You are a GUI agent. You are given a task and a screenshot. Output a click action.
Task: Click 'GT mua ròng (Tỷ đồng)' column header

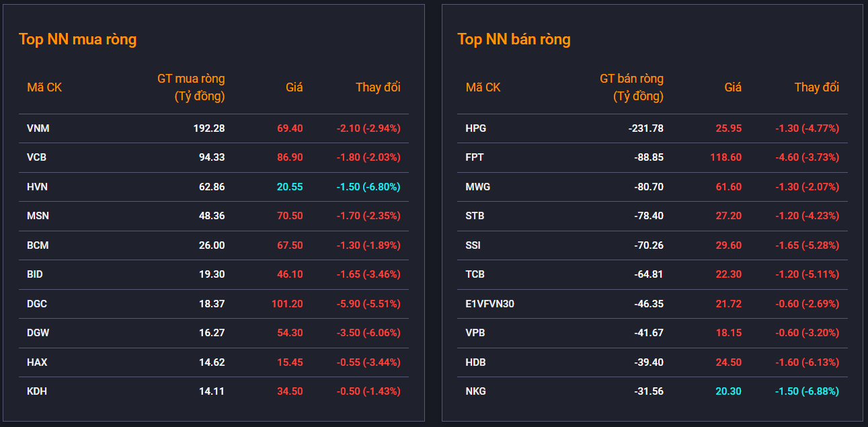pos(191,87)
